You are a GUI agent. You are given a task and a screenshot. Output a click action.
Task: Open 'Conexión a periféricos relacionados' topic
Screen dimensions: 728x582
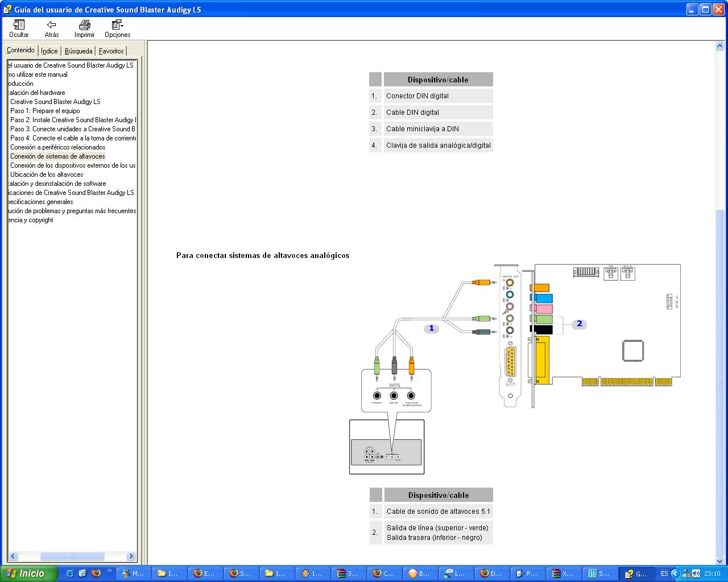(x=57, y=147)
